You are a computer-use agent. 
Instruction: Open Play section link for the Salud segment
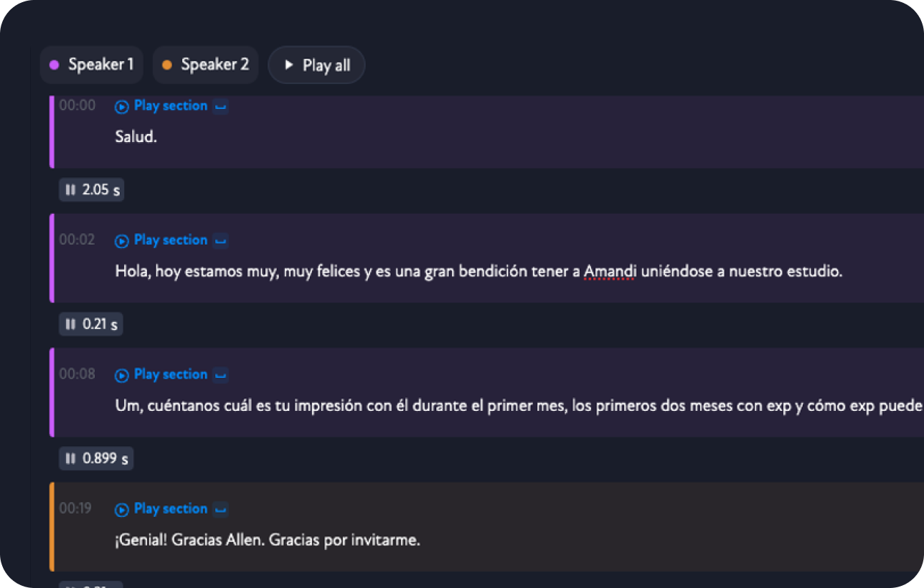coord(171,105)
